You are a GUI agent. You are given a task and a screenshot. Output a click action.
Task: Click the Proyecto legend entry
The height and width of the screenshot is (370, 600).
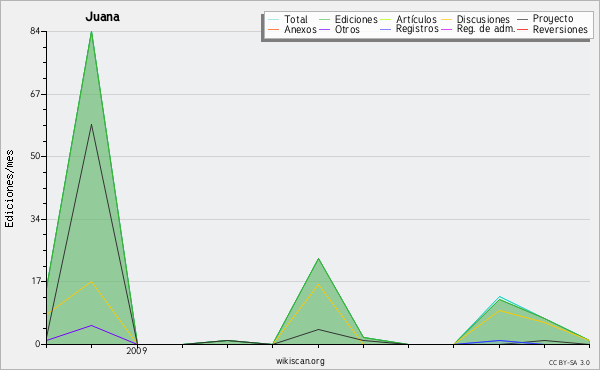[553, 19]
